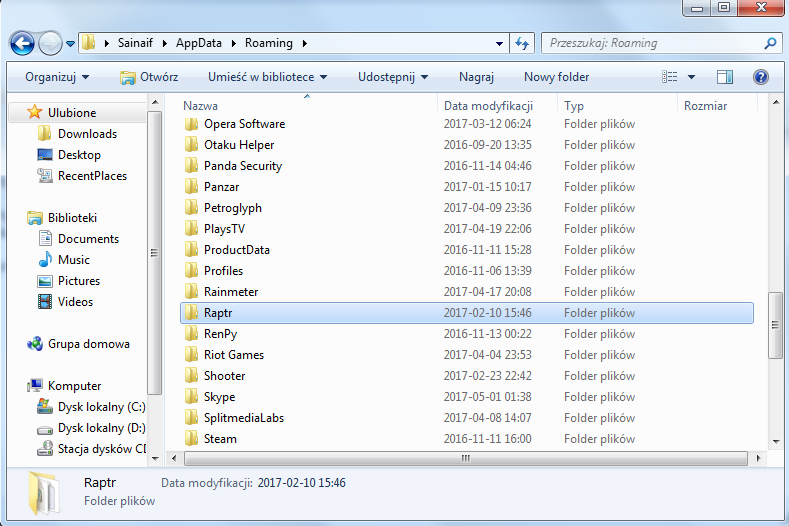Click the navigation pane scrollbar thumb

(x=154, y=253)
